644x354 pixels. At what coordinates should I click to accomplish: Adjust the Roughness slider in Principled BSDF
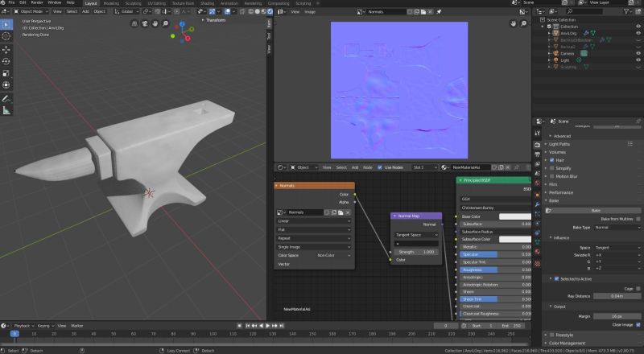pyautogui.click(x=496, y=270)
